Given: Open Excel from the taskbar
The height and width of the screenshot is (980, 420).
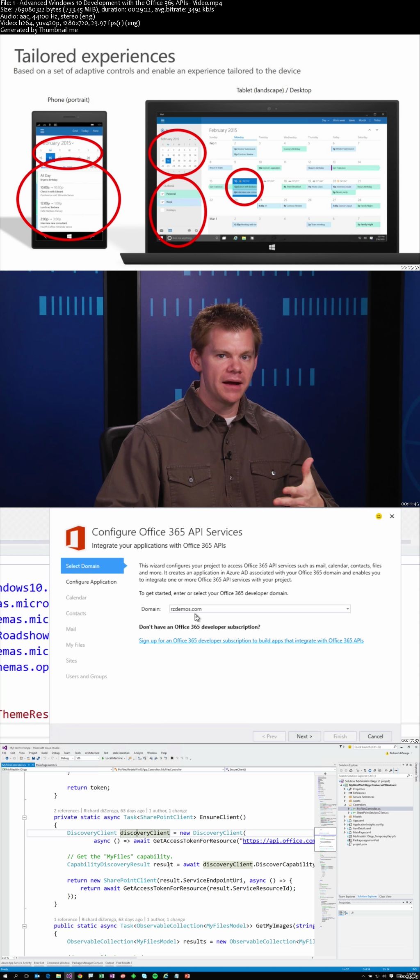Looking at the screenshot, I should pyautogui.click(x=101, y=976).
